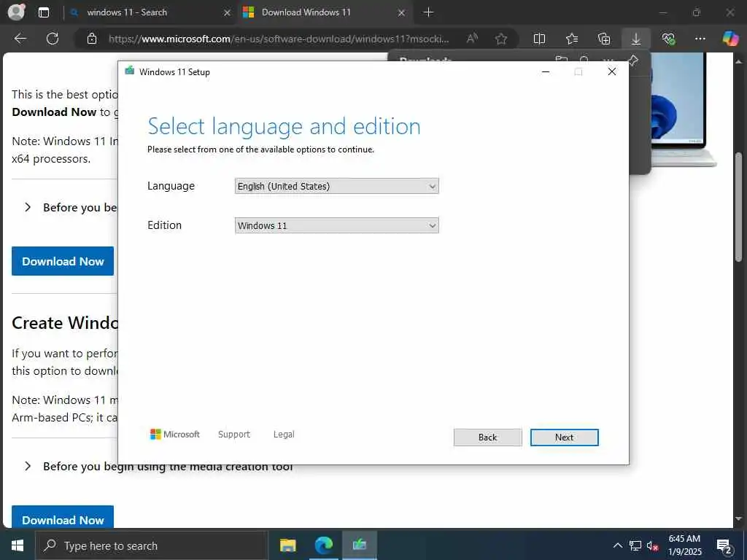
Task: Launch Copilot in Edge
Action: [x=729, y=39]
